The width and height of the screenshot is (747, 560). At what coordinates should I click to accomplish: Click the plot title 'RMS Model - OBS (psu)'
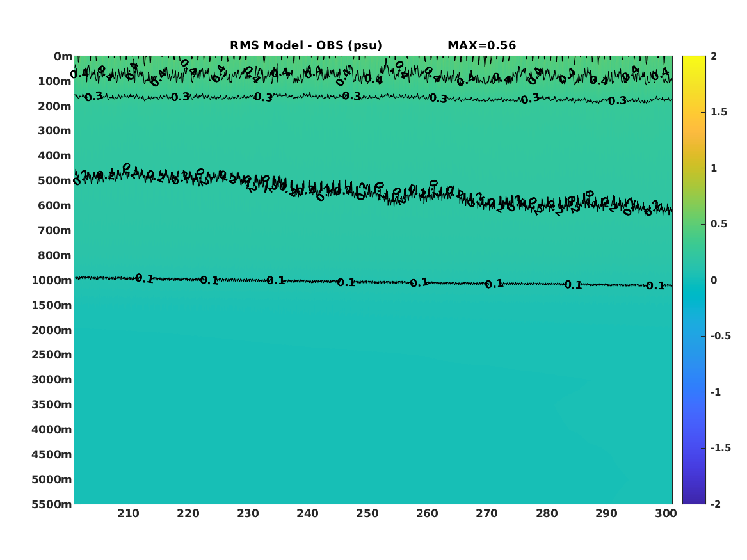click(306, 45)
